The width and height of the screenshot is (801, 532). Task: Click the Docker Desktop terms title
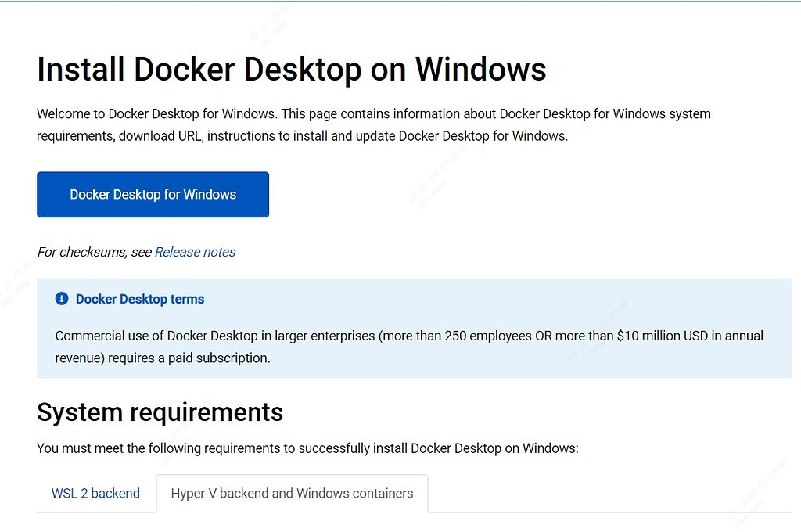point(139,299)
